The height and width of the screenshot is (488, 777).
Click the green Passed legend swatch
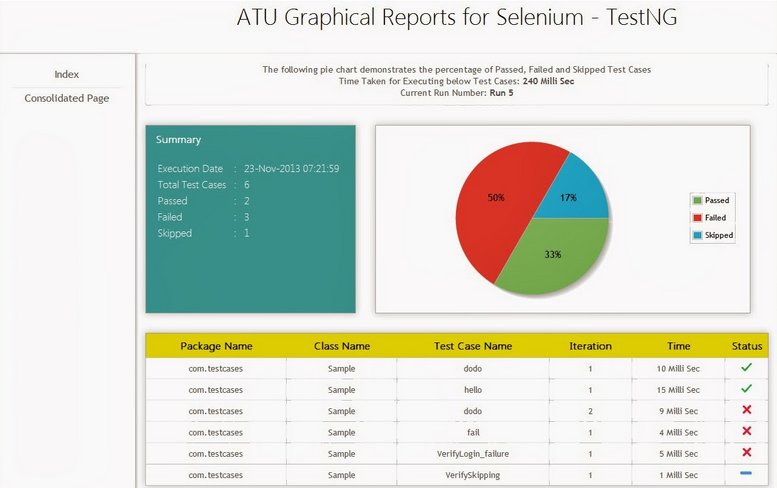point(697,200)
